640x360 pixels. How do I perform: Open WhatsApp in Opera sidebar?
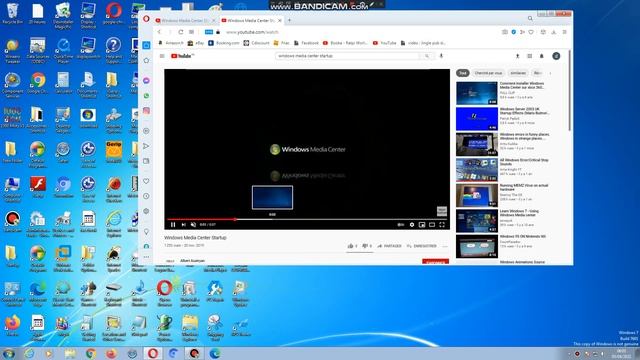click(x=146, y=96)
